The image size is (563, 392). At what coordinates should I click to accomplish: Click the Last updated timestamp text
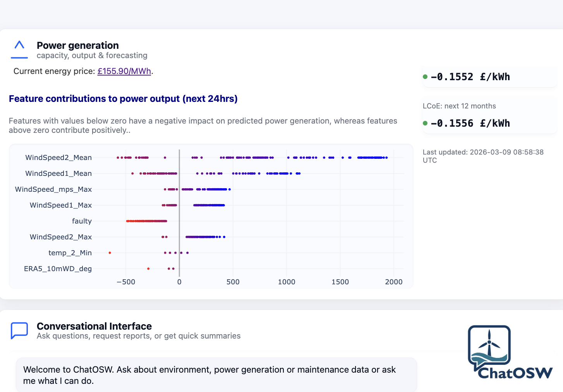[x=483, y=156]
